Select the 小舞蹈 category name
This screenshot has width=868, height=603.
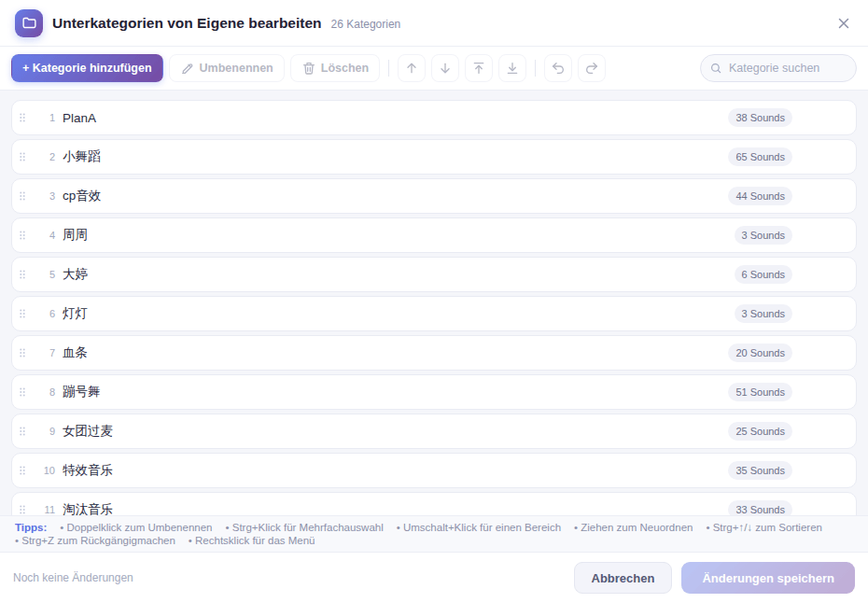pos(81,157)
